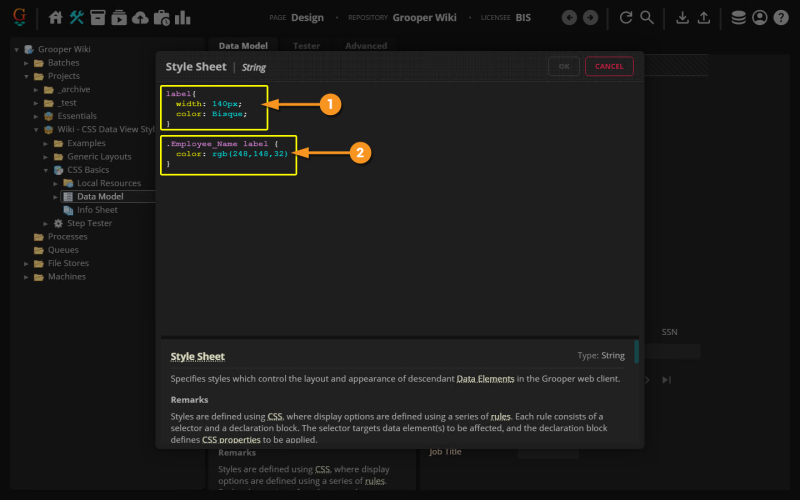Image resolution: width=800 pixels, height=500 pixels.
Task: Refresh the page with the reload icon
Action: 626,18
